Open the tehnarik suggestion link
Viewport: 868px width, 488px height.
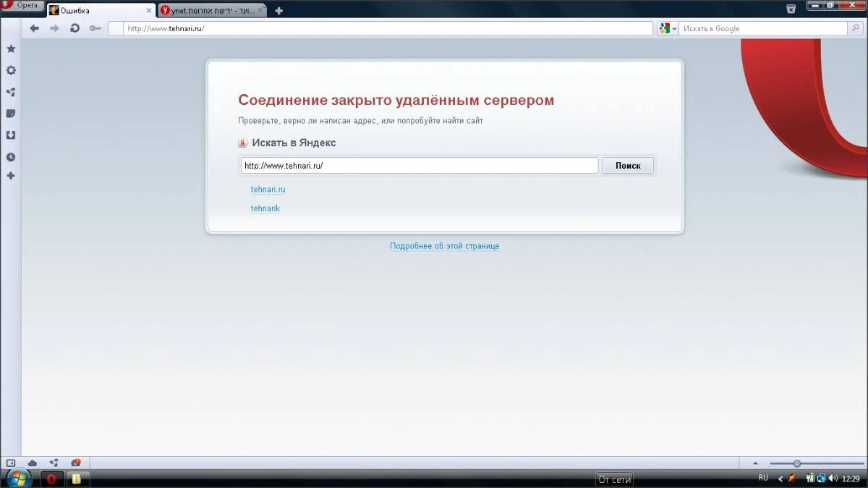tap(265, 209)
